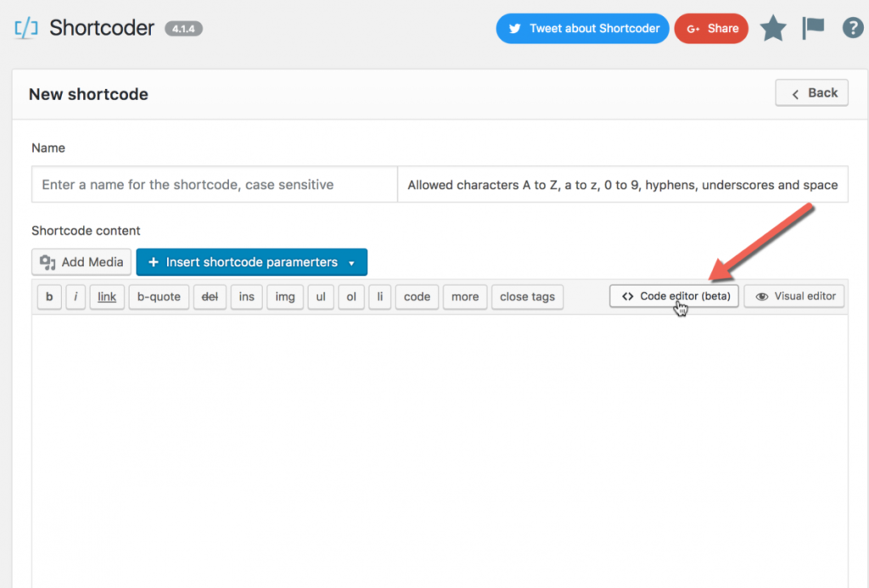Click the G+ Share button
This screenshot has width=869, height=588.
[x=711, y=28]
